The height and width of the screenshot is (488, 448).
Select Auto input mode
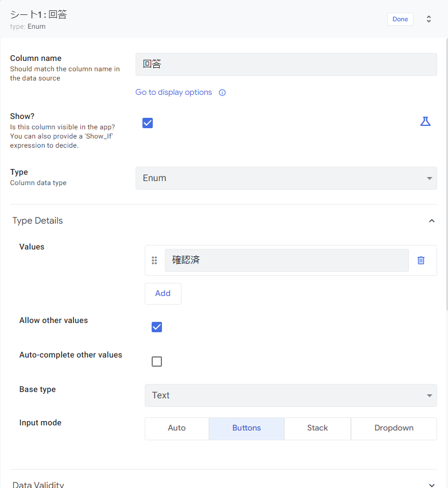click(x=176, y=428)
